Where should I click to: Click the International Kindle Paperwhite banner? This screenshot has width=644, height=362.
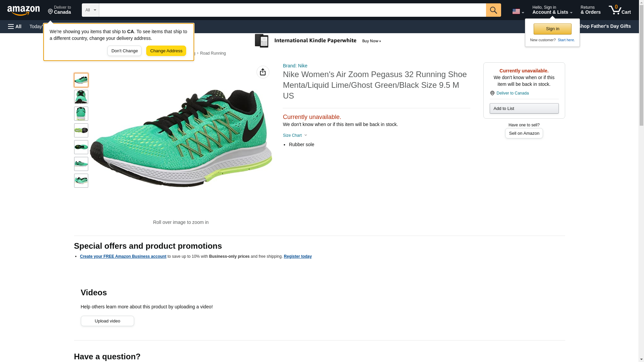pos(319,41)
